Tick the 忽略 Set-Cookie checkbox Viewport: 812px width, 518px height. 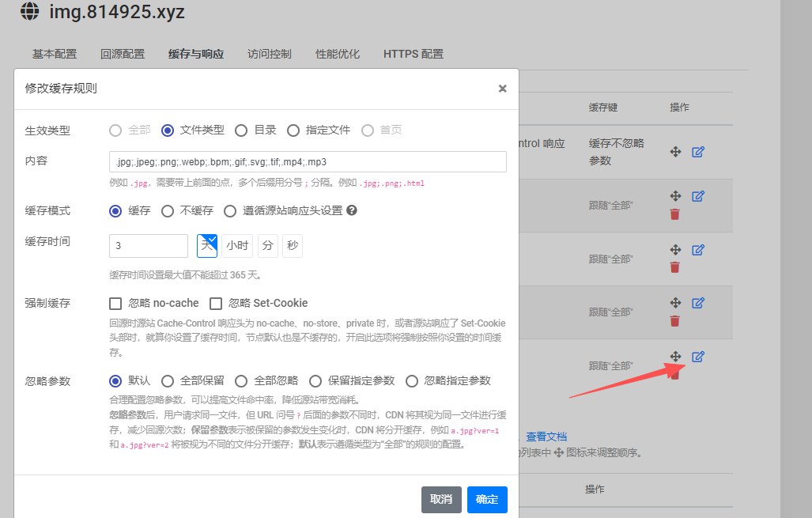216,303
